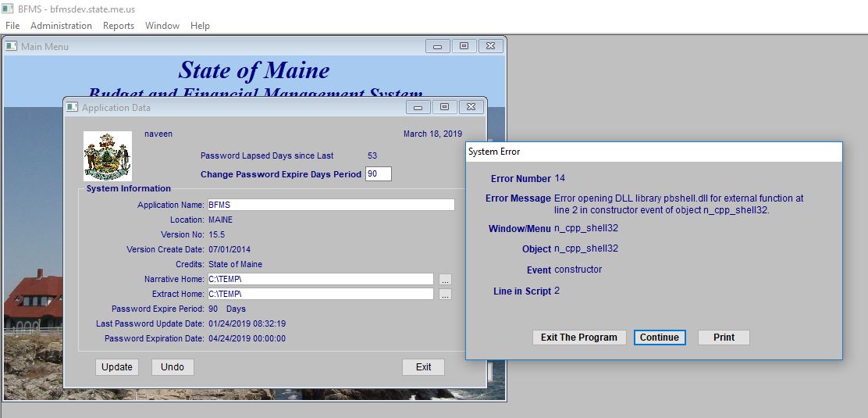This screenshot has width=868, height=418.
Task: Browse for the Narrative Home folder
Action: (445, 279)
